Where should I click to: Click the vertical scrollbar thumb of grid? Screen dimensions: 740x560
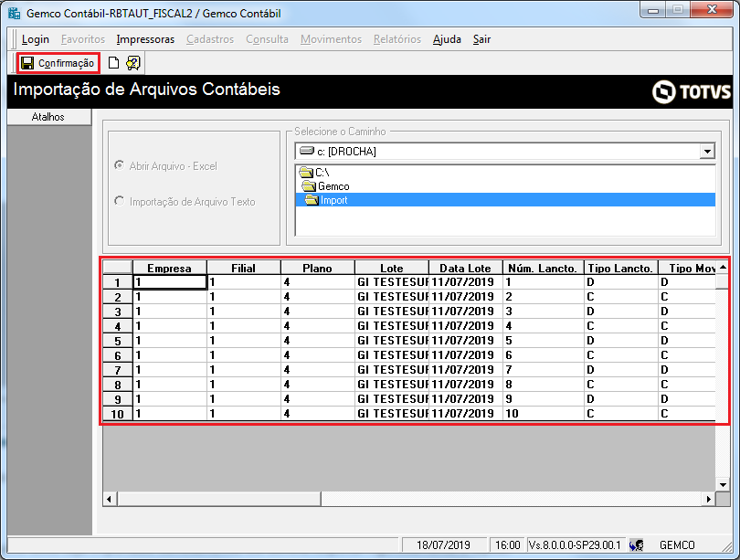[x=723, y=281]
